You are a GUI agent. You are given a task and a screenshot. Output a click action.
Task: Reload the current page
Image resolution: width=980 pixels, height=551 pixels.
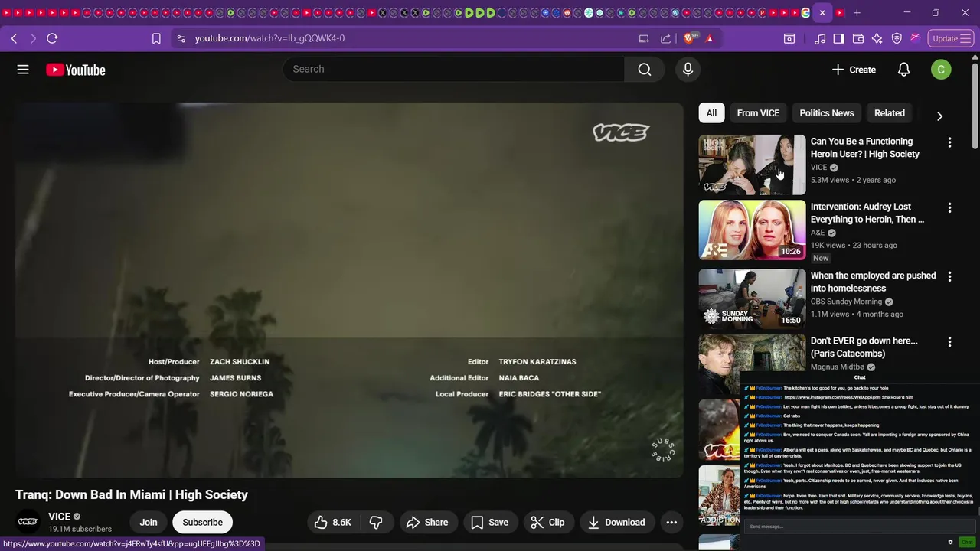[x=52, y=38]
